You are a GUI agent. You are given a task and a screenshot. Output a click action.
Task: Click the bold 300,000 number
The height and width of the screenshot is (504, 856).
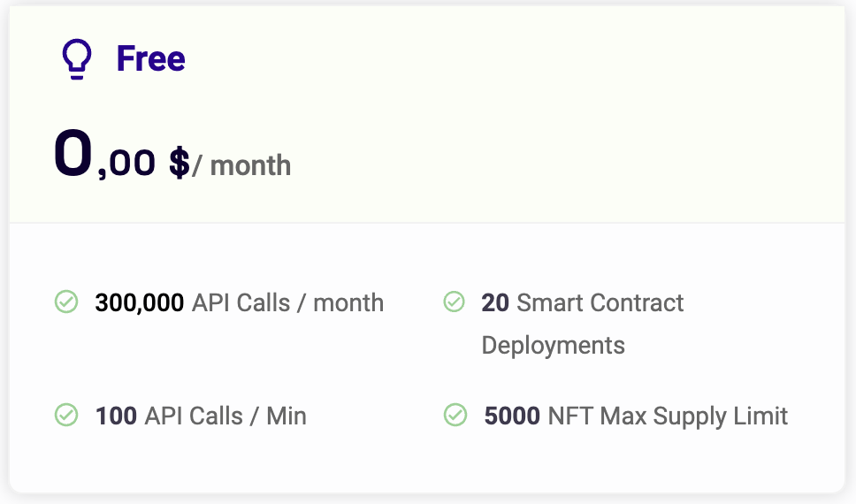139,302
